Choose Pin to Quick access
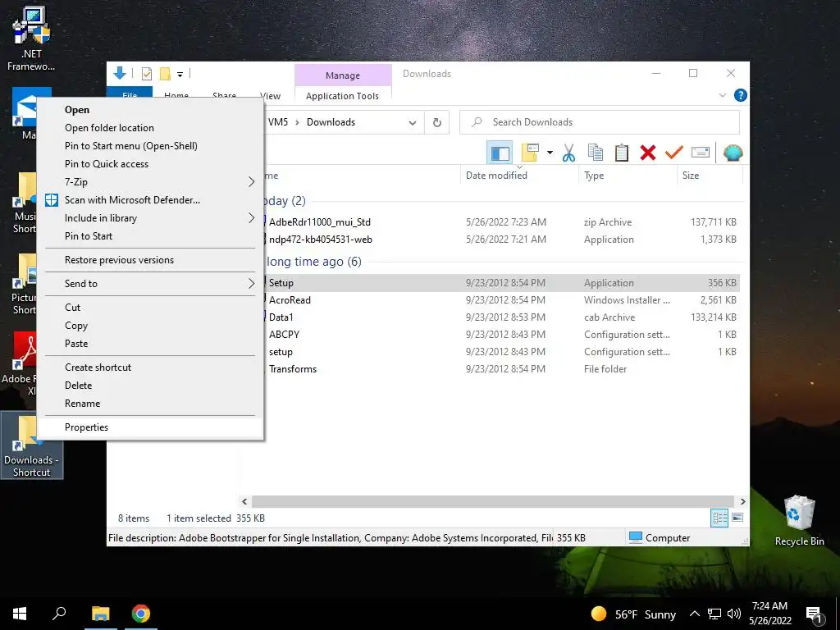Viewport: 840px width, 630px height. point(151,164)
